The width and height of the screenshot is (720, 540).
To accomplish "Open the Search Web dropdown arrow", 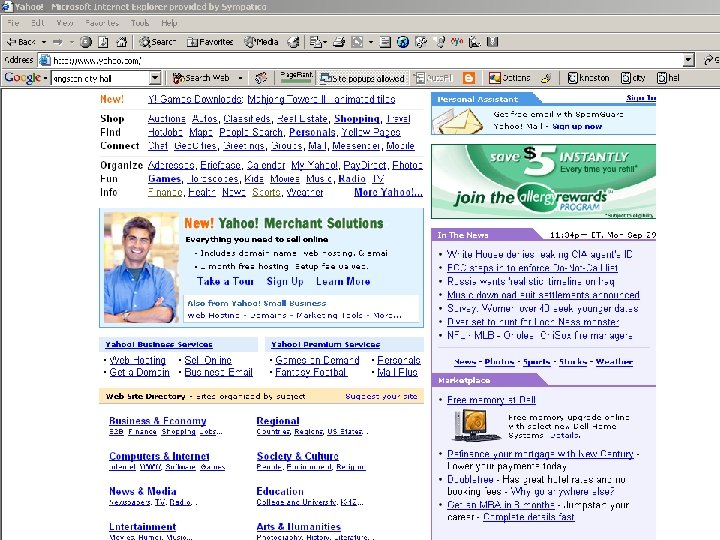I will 240,78.
